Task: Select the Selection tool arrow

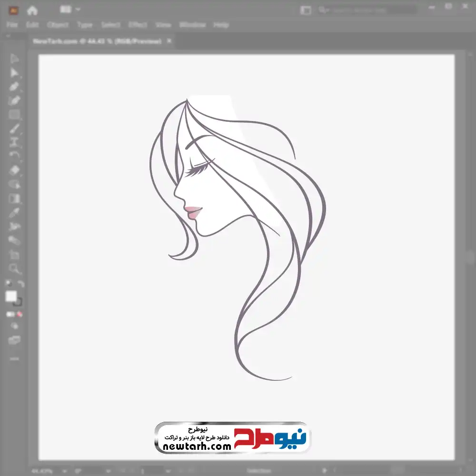Action: (x=14, y=59)
